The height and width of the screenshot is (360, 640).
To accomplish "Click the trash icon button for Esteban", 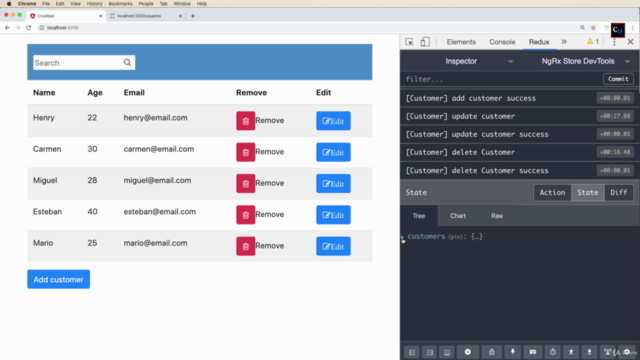I will point(246,215).
